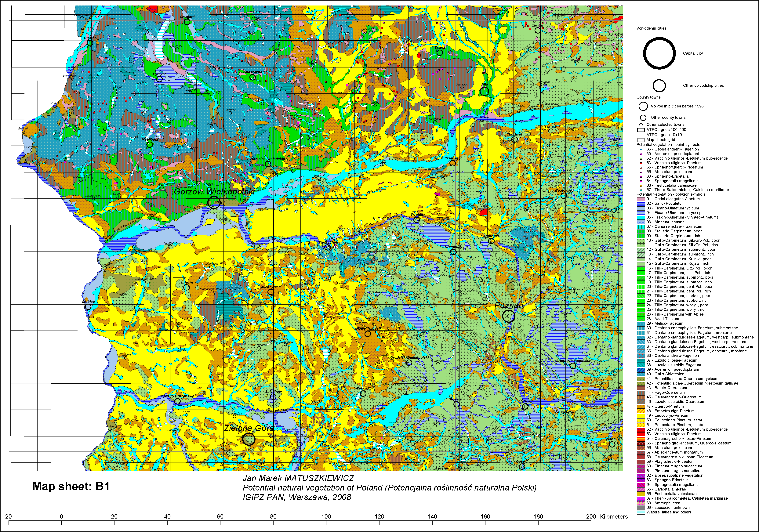Pick the 37 Luzulo pilosae-Fagetum swatch
The image size is (759, 532).
[641, 360]
